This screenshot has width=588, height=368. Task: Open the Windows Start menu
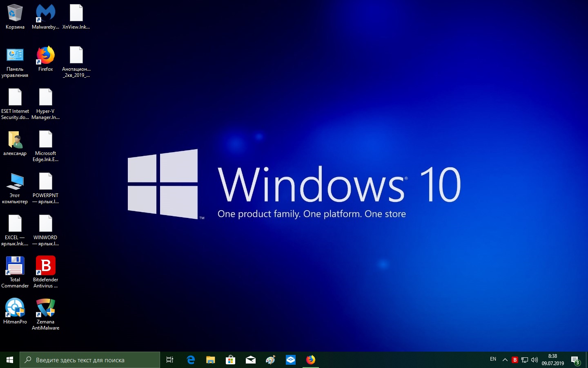(x=10, y=360)
